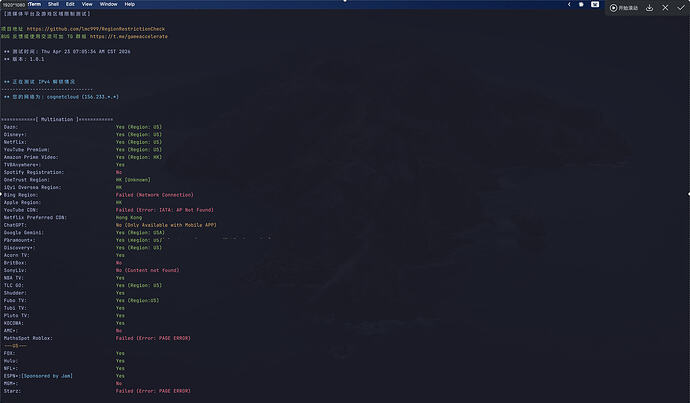This screenshot has width=690, height=403.
Task: Open the GitHub RegionRestrictionCheck project URL
Action: 96,29
